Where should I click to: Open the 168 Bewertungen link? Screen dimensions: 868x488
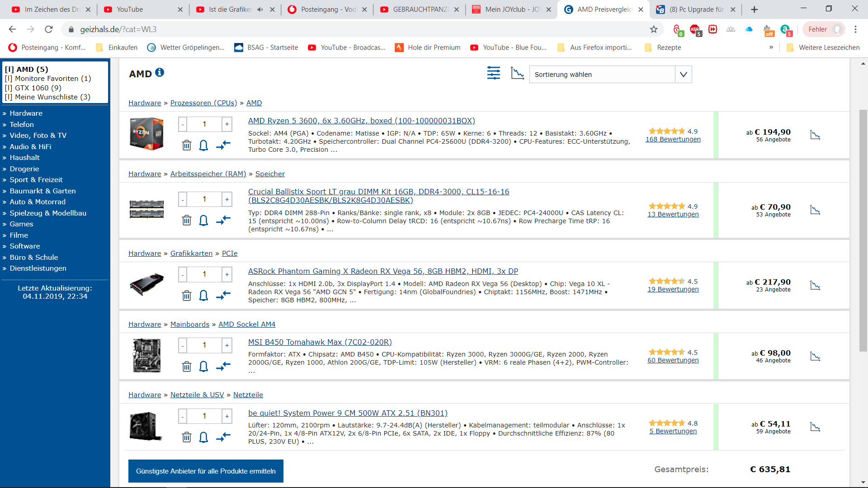click(x=673, y=139)
